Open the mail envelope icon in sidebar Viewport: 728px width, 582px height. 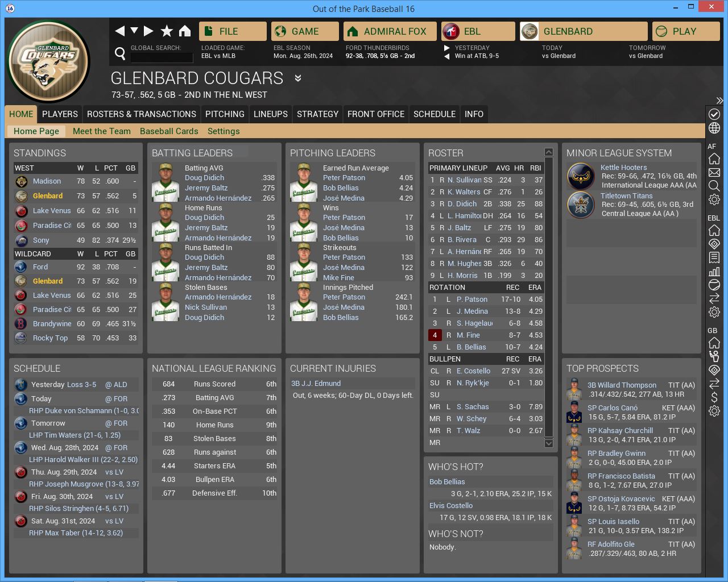point(714,172)
